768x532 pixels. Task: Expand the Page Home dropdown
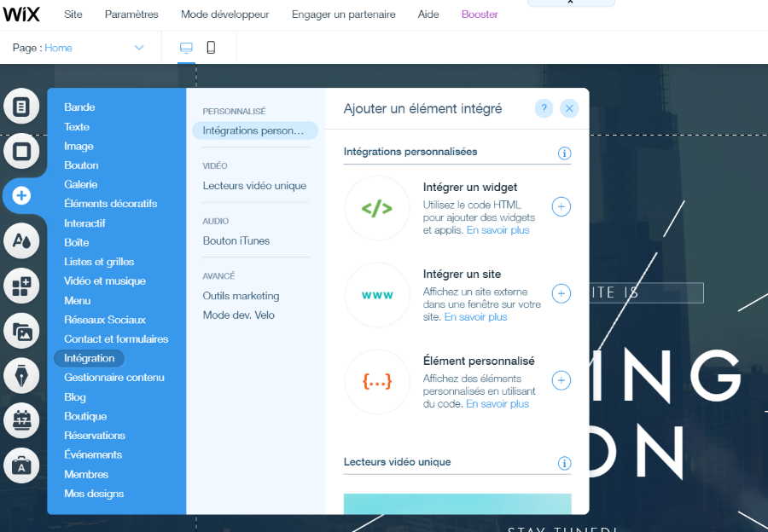[139, 48]
